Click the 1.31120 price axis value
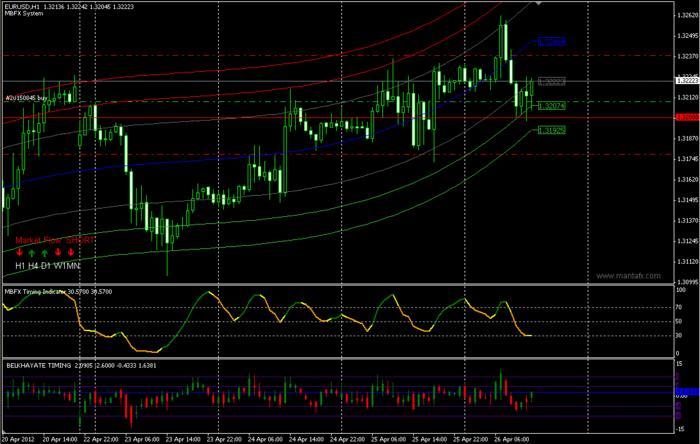 (688, 261)
